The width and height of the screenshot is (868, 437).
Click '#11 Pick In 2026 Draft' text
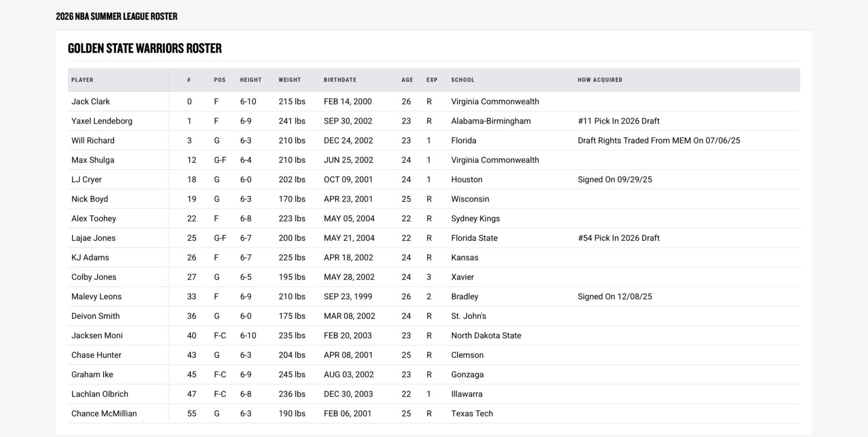[618, 121]
